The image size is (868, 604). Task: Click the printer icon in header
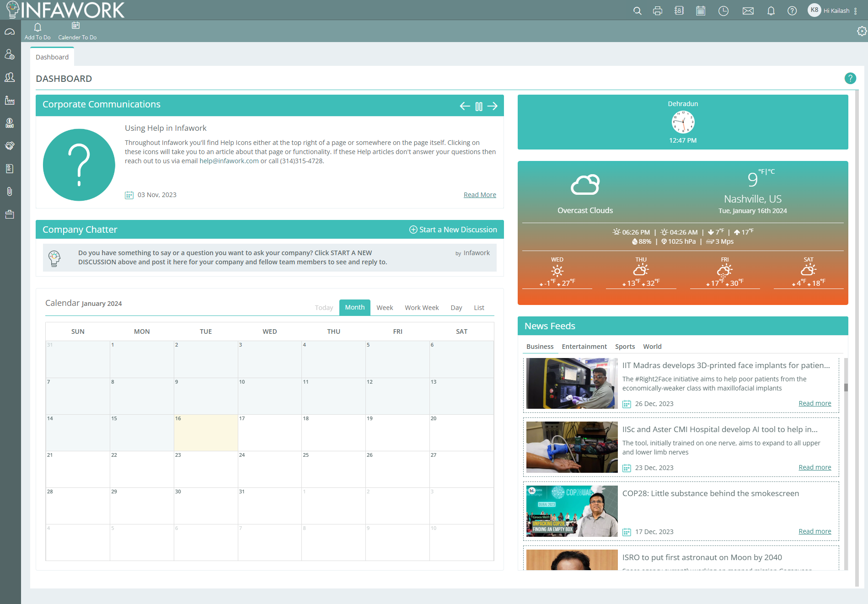click(658, 11)
